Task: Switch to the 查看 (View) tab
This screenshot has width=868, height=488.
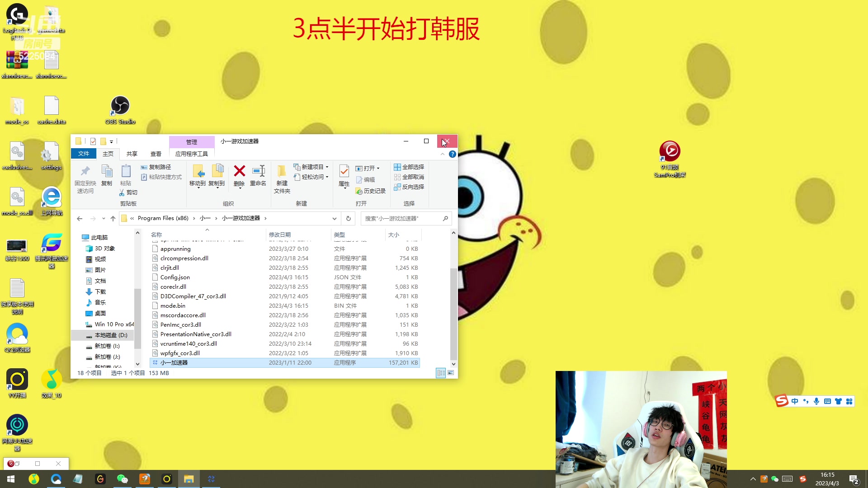Action: coord(156,154)
